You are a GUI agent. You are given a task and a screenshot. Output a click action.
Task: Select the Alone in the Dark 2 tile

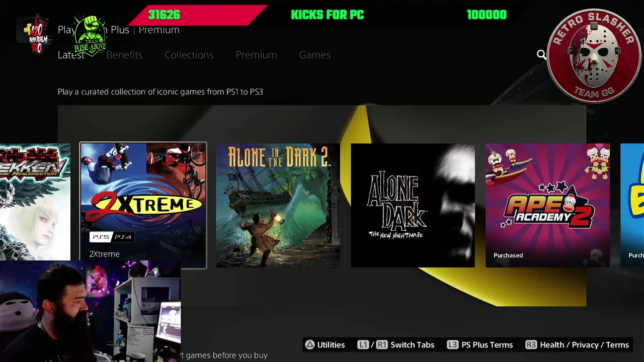(278, 205)
